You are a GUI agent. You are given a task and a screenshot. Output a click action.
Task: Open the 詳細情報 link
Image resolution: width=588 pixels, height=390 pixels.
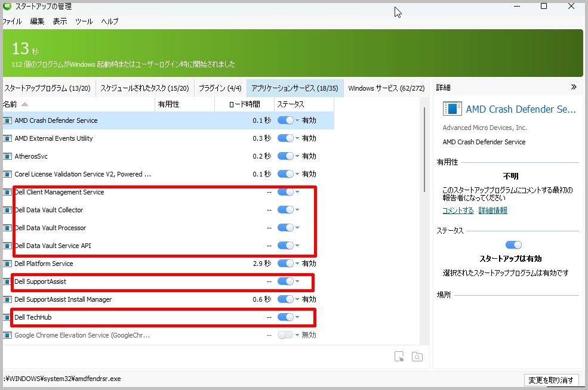tap(492, 211)
